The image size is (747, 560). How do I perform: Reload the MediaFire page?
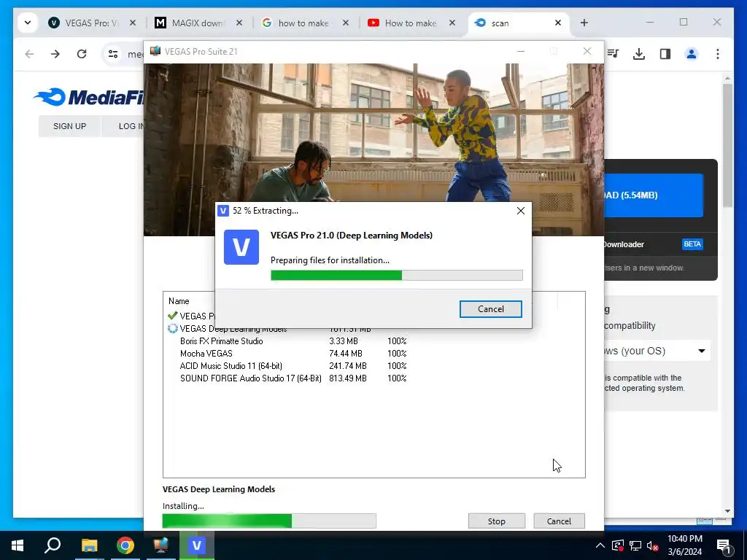click(x=82, y=54)
